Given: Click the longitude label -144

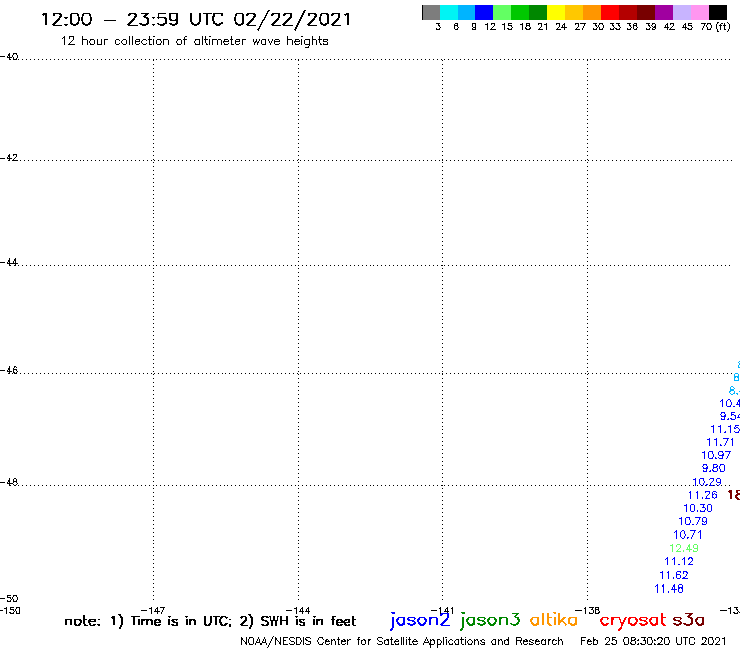Looking at the screenshot, I should (x=298, y=610).
